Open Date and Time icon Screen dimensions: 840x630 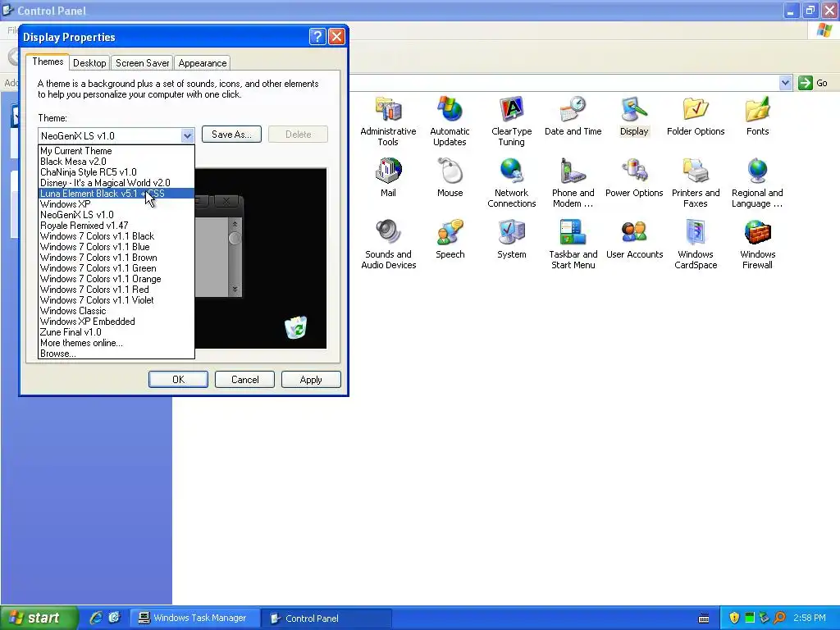point(573,110)
